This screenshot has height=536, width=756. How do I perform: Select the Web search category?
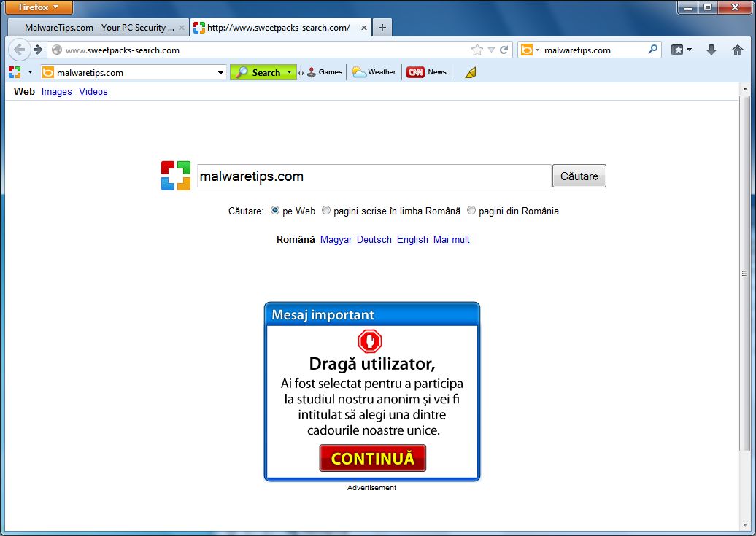(24, 92)
